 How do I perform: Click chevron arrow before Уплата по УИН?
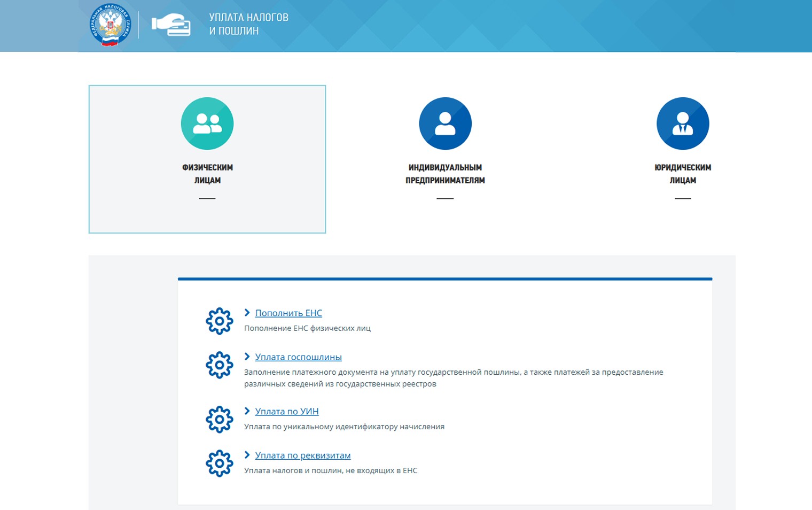pos(247,411)
